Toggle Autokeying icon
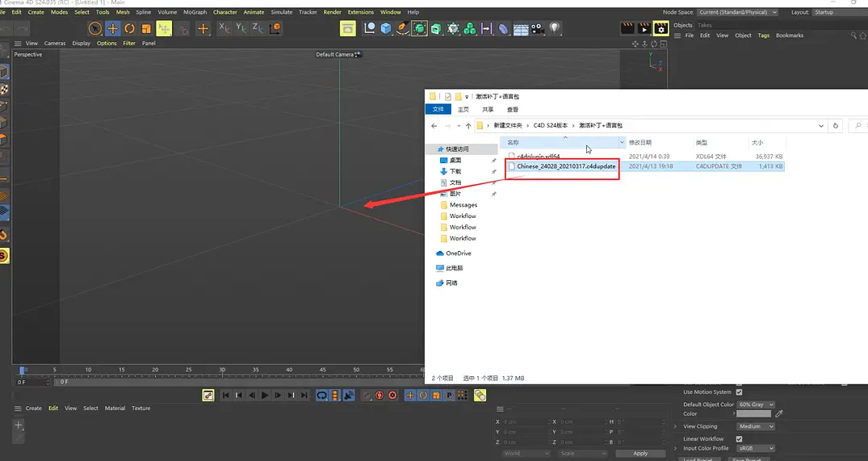The height and width of the screenshot is (461, 868). (379, 395)
